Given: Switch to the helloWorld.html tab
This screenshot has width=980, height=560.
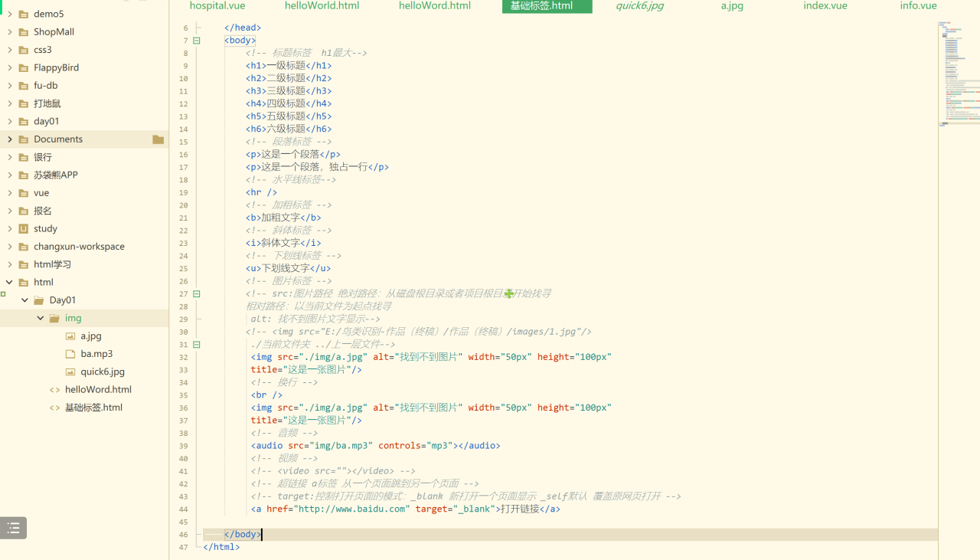Looking at the screenshot, I should tap(322, 6).
